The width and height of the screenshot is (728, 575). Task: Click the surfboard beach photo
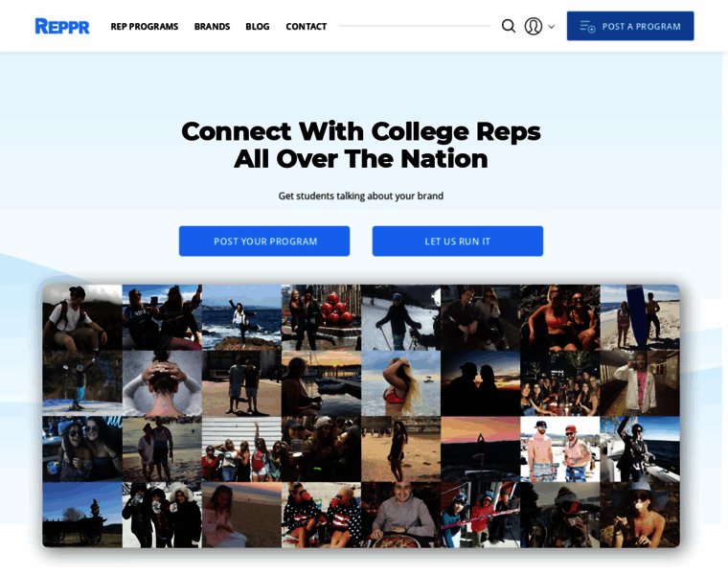point(640,318)
